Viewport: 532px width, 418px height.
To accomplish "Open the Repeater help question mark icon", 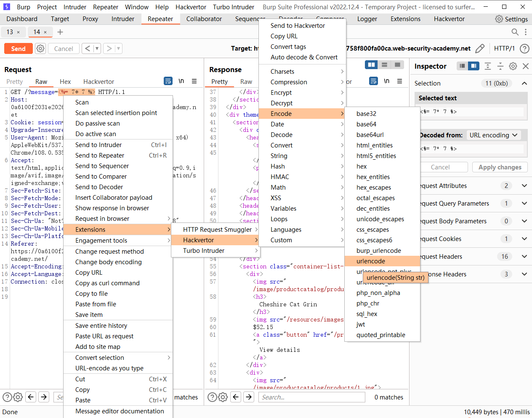I will (x=524, y=48).
